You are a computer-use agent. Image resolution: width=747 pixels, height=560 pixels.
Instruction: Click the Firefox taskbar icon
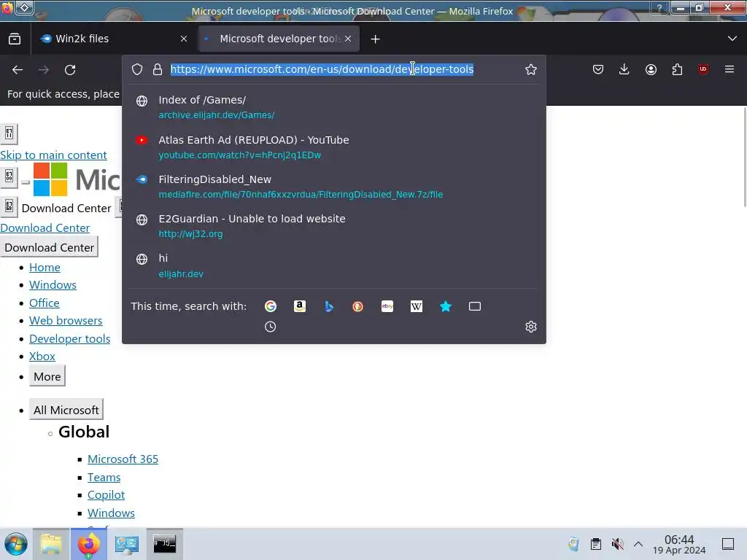point(89,544)
